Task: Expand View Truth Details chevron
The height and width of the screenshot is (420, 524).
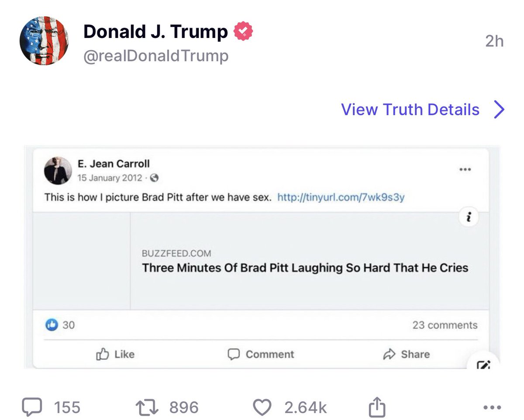Action: 499,110
